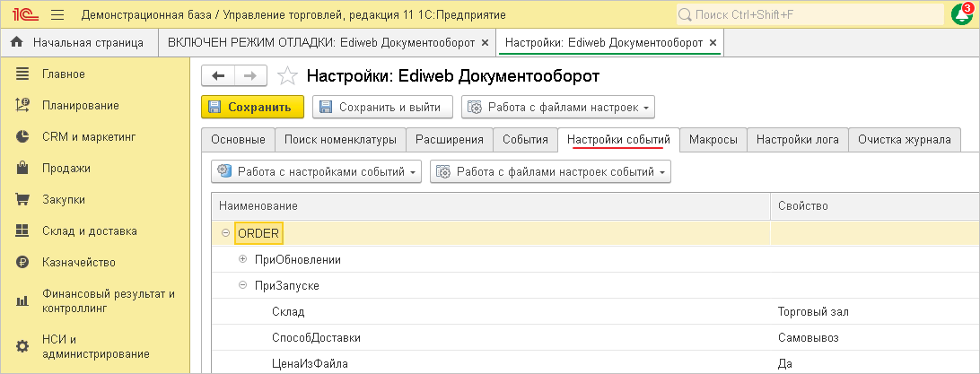Image resolution: width=980 pixels, height=374 pixels.
Task: Switch to the Поиск номенклатуры tab
Action: click(340, 140)
